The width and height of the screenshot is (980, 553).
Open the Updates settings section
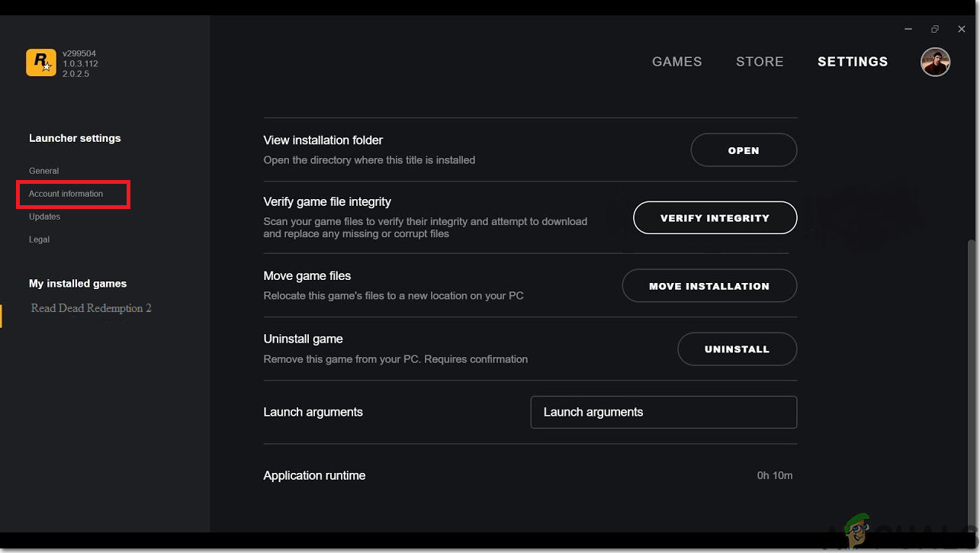tap(45, 217)
